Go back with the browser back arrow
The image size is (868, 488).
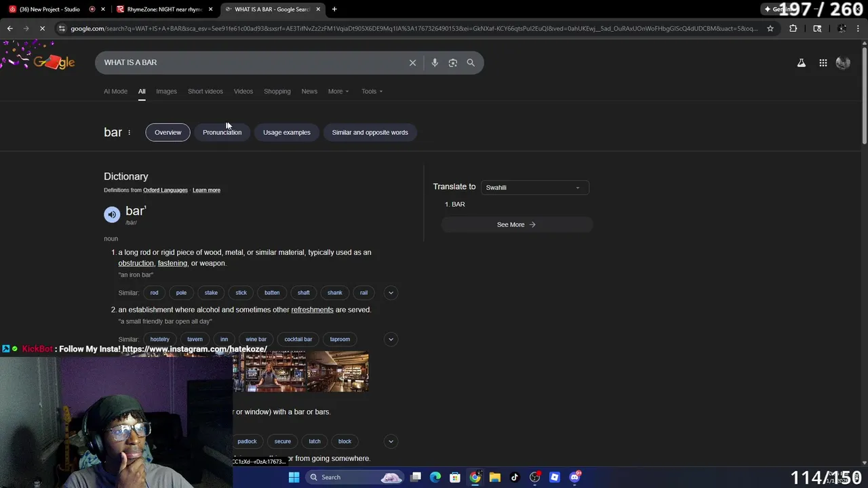coord(9,28)
